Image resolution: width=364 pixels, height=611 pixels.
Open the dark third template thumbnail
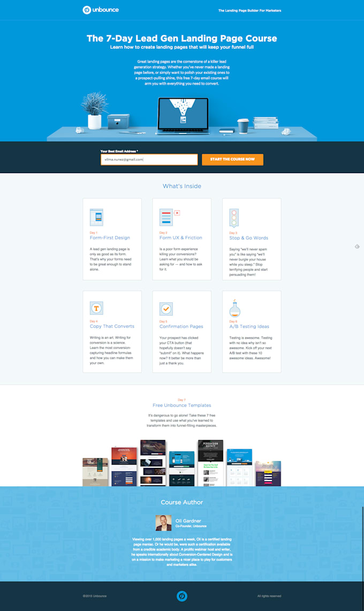(x=153, y=463)
